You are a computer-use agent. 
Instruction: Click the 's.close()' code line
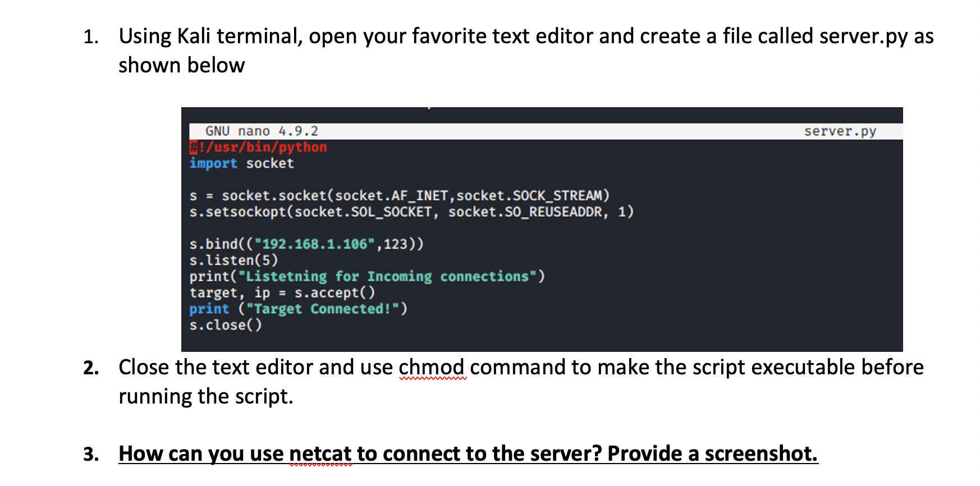226,325
